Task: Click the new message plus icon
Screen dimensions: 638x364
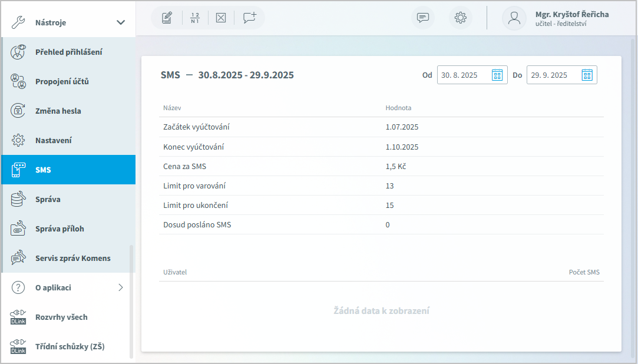Action: click(x=250, y=18)
